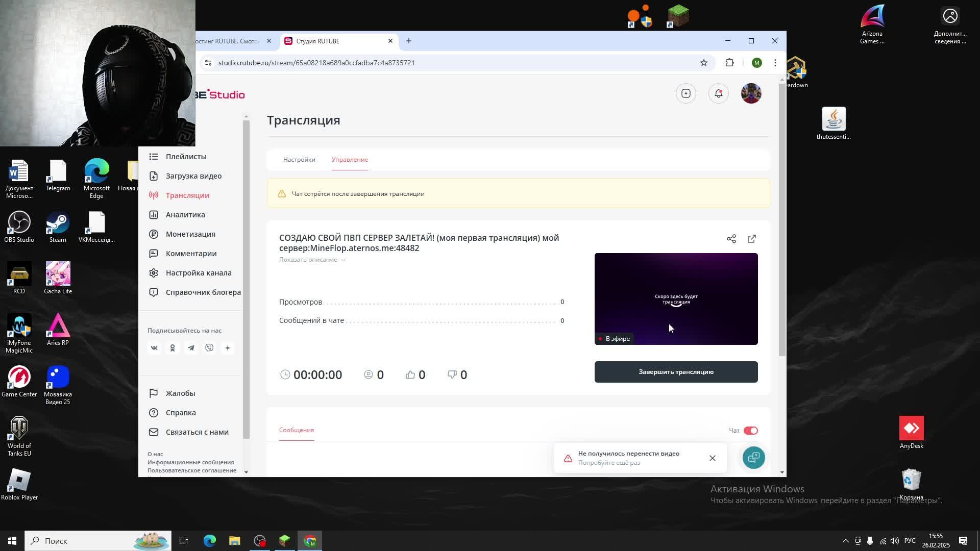Image resolution: width=980 pixels, height=551 pixels.
Task: Click the Настройка канала sidebar icon
Action: 153,272
